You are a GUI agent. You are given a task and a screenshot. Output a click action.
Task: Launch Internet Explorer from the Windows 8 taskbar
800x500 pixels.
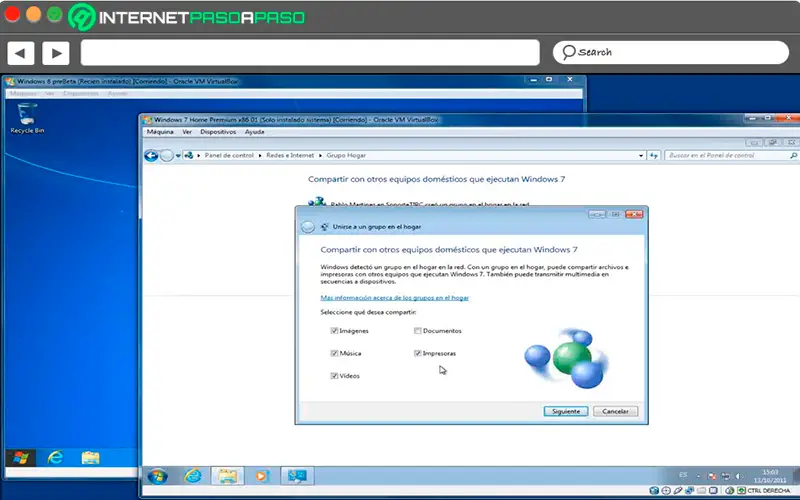coord(55,458)
